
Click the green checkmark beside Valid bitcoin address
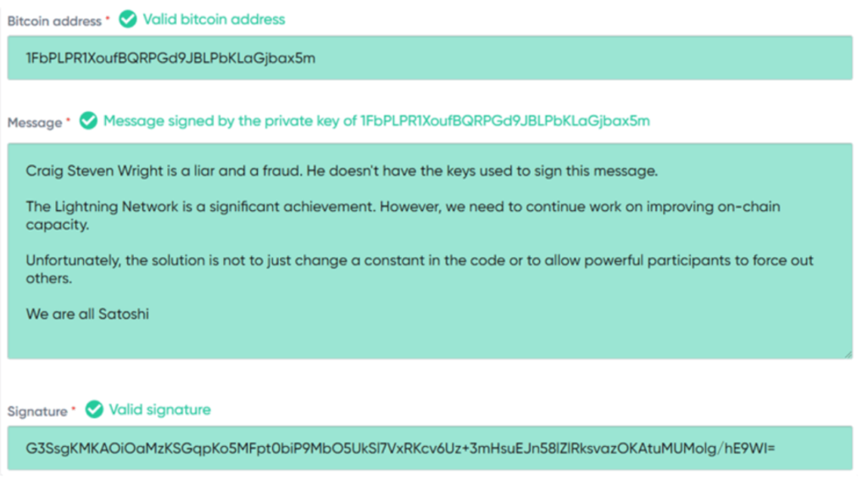(x=128, y=19)
